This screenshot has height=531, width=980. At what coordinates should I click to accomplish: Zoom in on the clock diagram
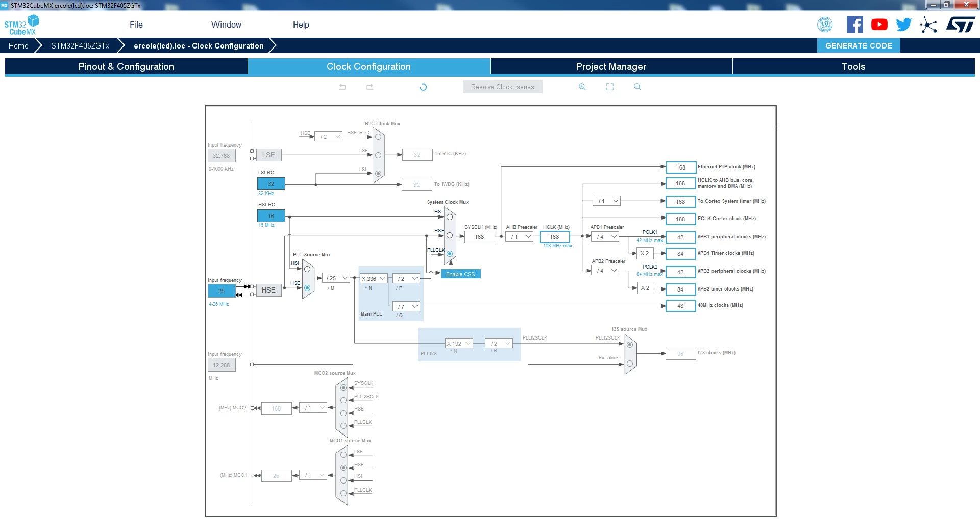(x=582, y=87)
